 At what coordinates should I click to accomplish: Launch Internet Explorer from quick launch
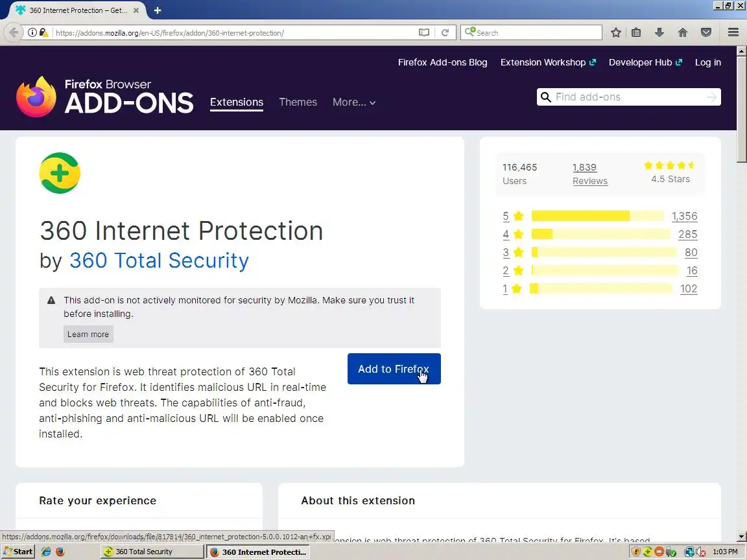click(46, 552)
